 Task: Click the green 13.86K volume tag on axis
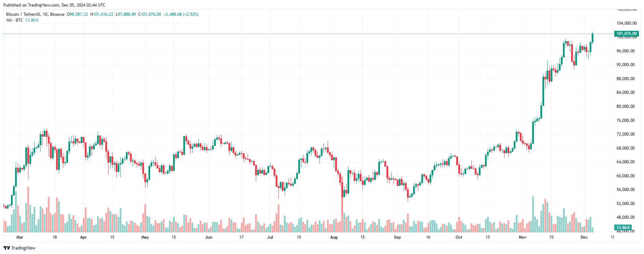tap(623, 228)
